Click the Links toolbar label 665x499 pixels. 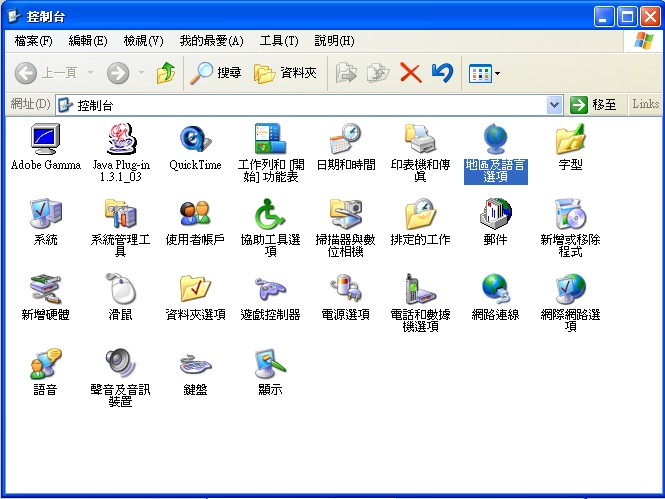(x=645, y=104)
